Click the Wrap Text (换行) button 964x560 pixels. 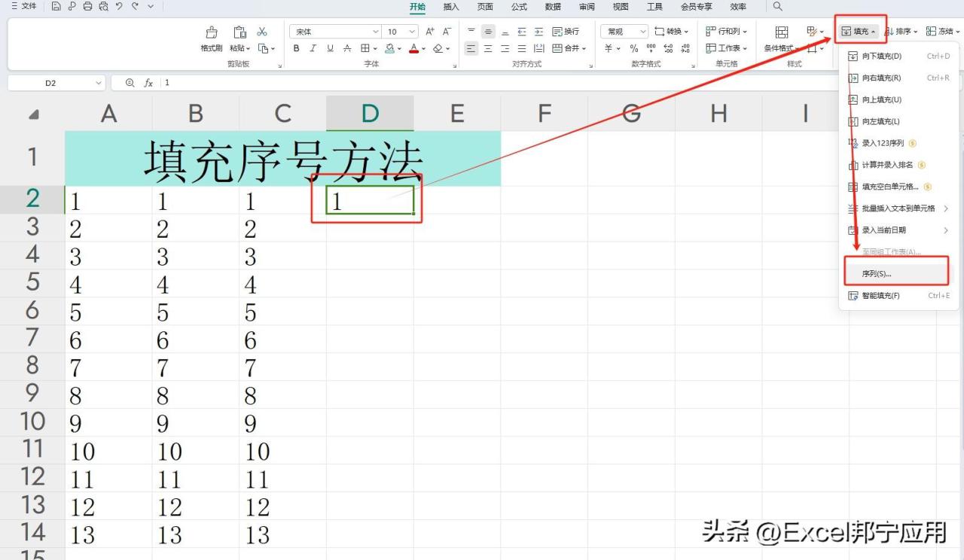[x=566, y=32]
